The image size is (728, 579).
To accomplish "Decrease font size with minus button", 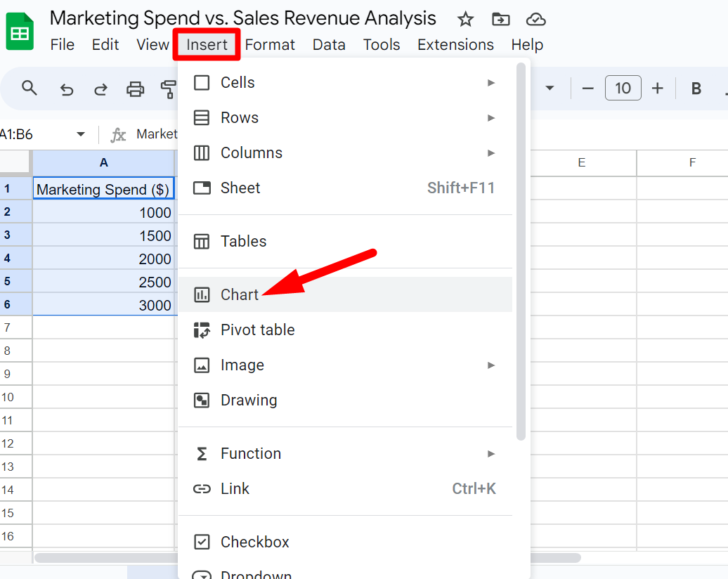I will [x=588, y=89].
